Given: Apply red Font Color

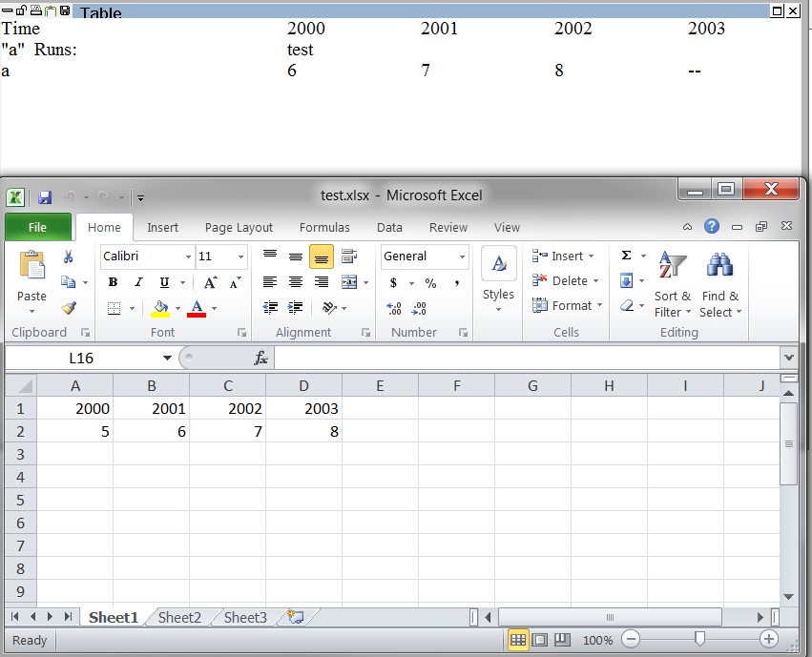Looking at the screenshot, I should click(x=197, y=308).
